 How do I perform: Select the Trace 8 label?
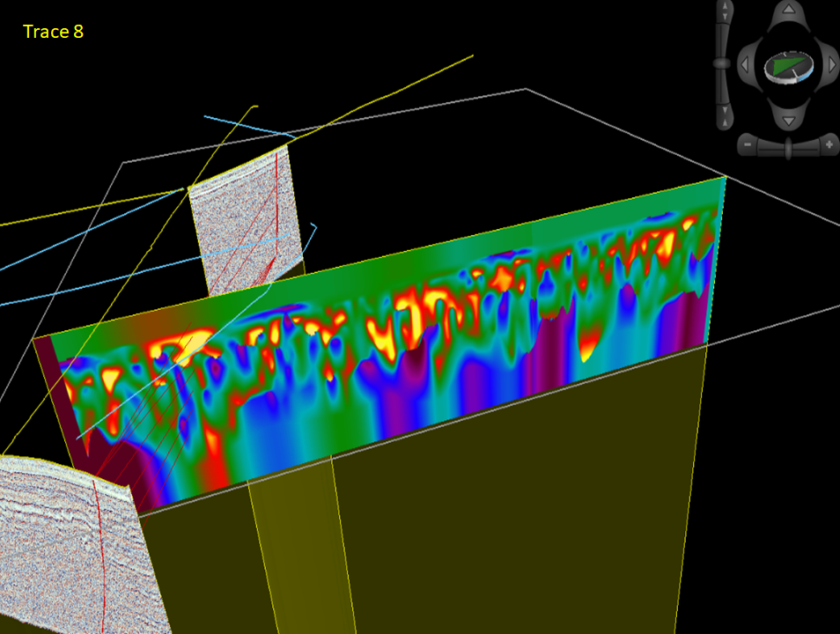point(54,32)
